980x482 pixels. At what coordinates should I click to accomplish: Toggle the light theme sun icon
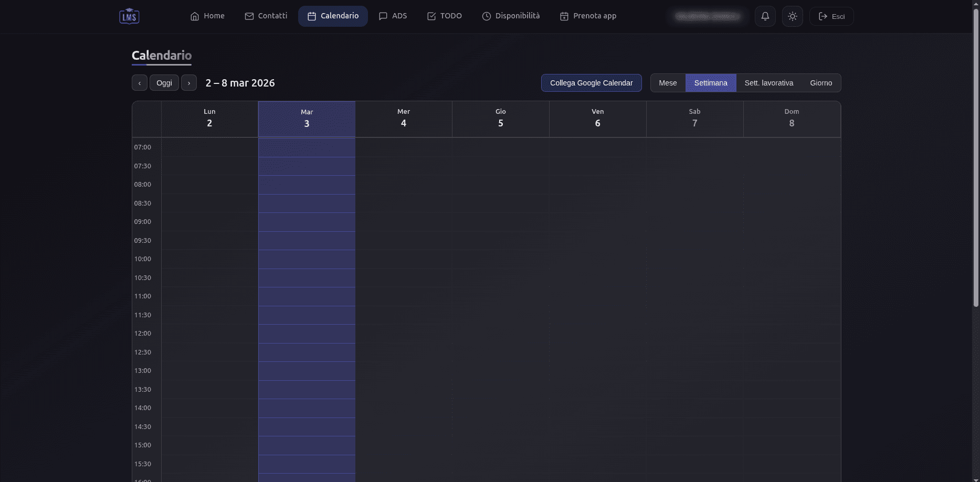(792, 16)
